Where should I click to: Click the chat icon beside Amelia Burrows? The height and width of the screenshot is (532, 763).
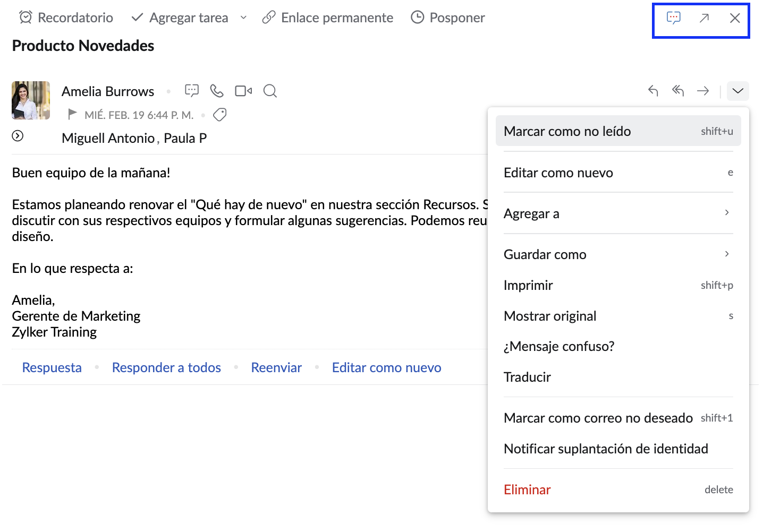click(191, 91)
